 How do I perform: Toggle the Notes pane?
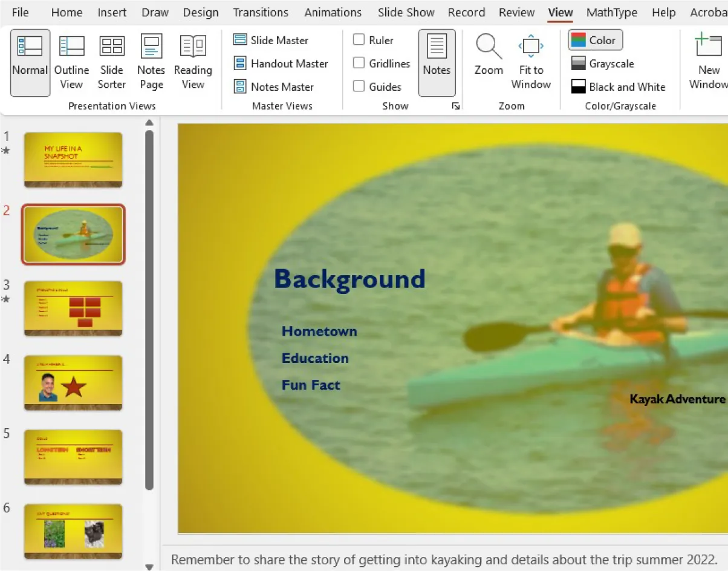437,60
